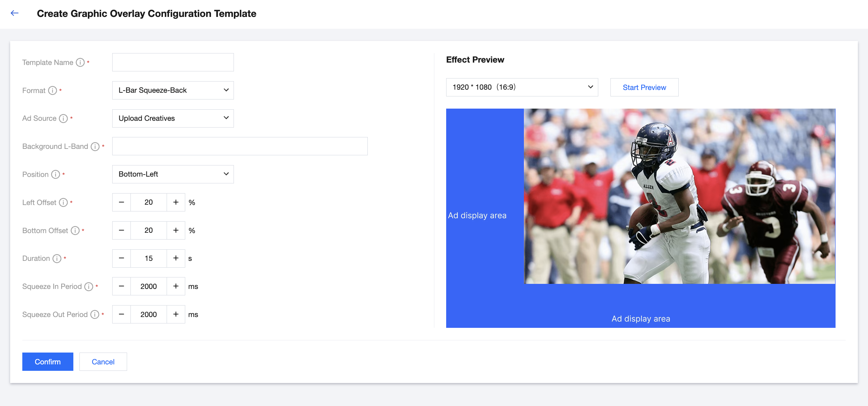
Task: Click the Start Preview button
Action: point(644,88)
